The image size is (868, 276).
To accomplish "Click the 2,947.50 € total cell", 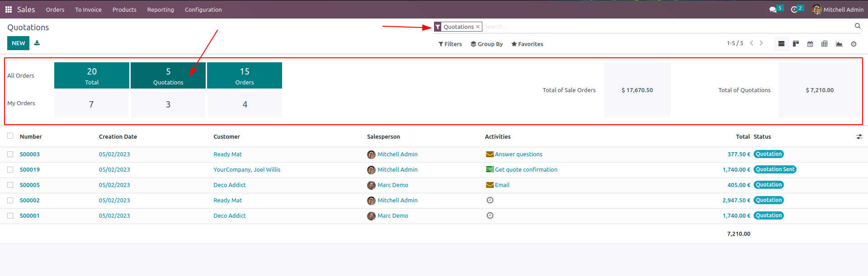I will [736, 200].
